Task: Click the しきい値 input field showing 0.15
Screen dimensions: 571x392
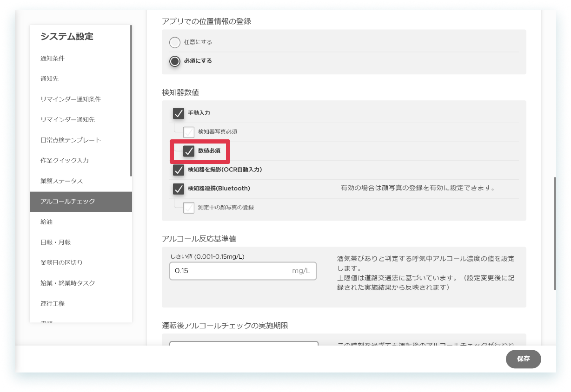Action: [x=243, y=271]
